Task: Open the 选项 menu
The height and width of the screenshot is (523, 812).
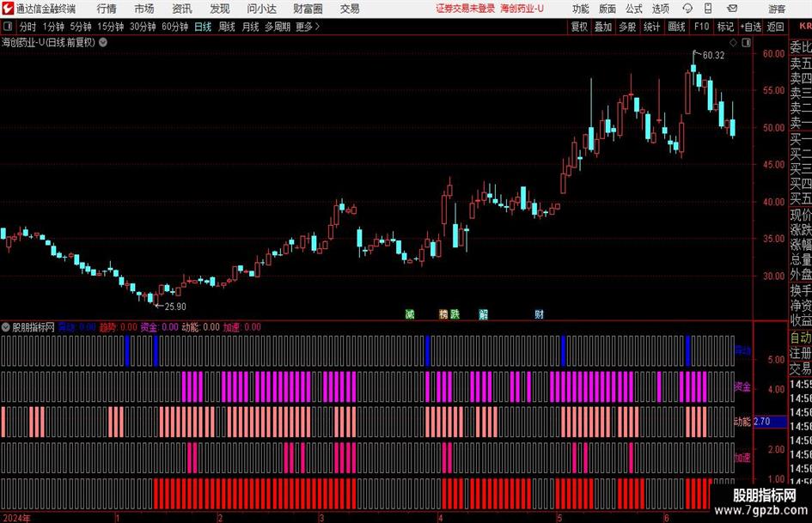Action: pos(660,9)
